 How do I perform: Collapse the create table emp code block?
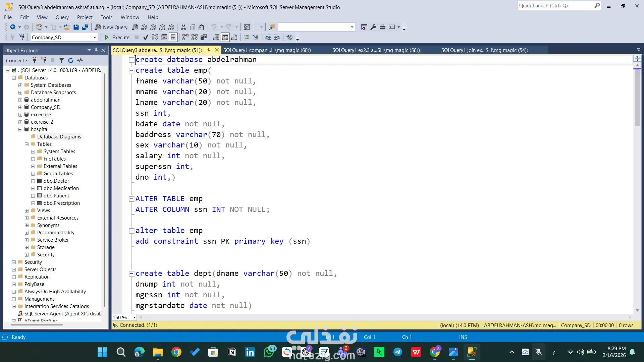tap(131, 70)
